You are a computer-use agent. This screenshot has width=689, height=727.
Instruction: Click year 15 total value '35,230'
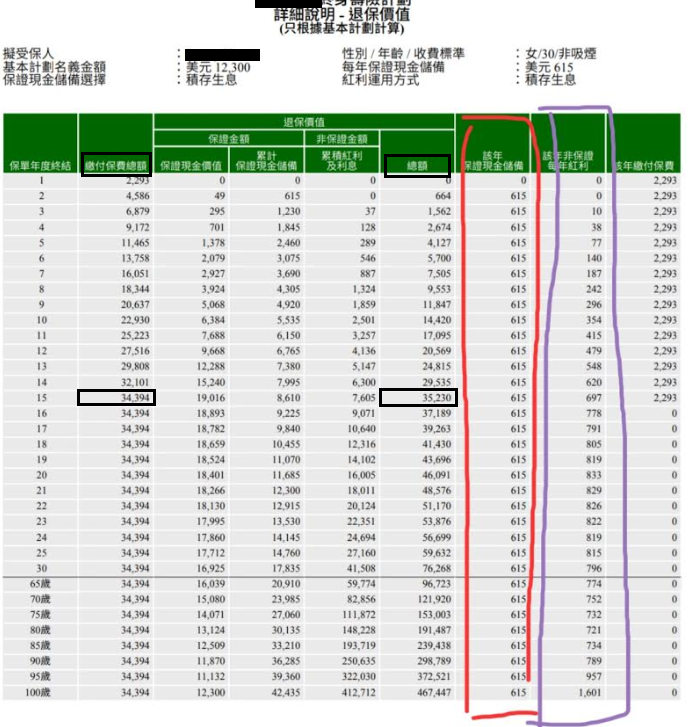pyautogui.click(x=436, y=398)
